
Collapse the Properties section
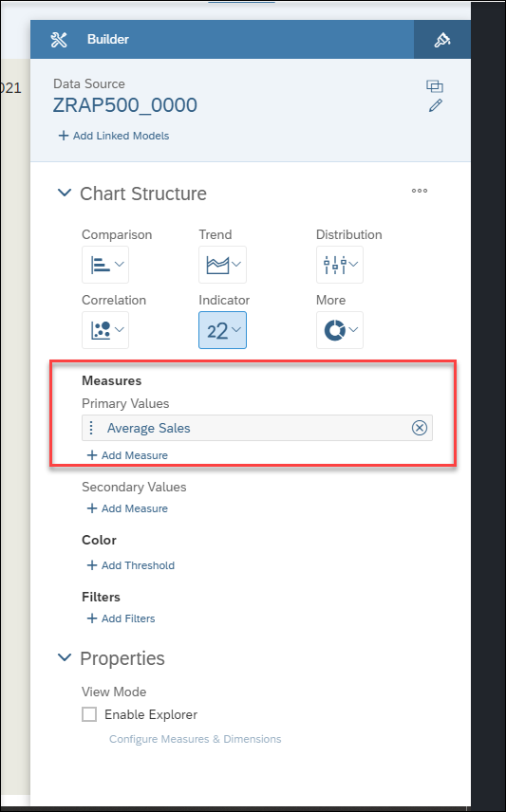[x=65, y=657]
